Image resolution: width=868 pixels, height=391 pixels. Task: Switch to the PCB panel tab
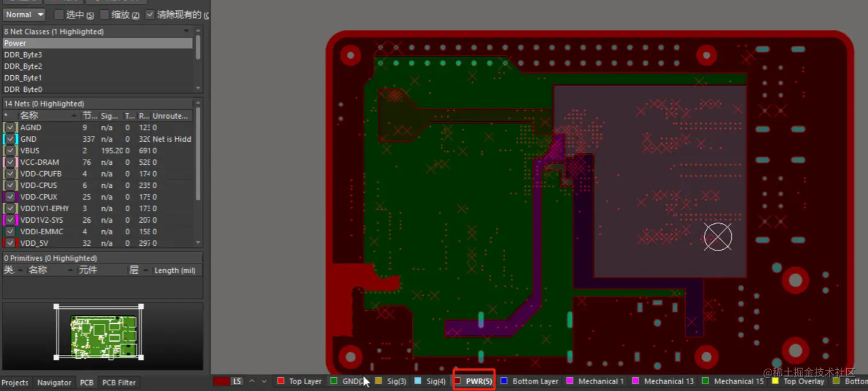tap(87, 382)
